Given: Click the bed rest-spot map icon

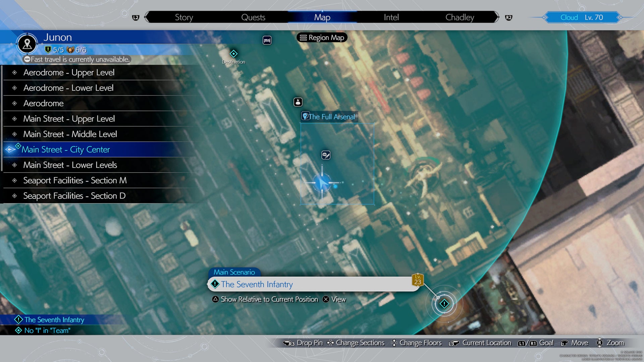Looking at the screenshot, I should (267, 40).
